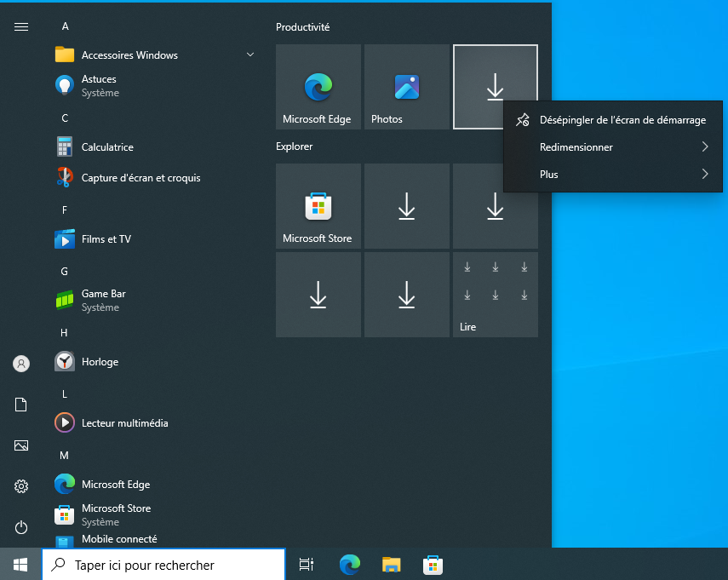The width and height of the screenshot is (728, 580).
Task: Open the Redimensionner submenu
Action: tap(613, 147)
